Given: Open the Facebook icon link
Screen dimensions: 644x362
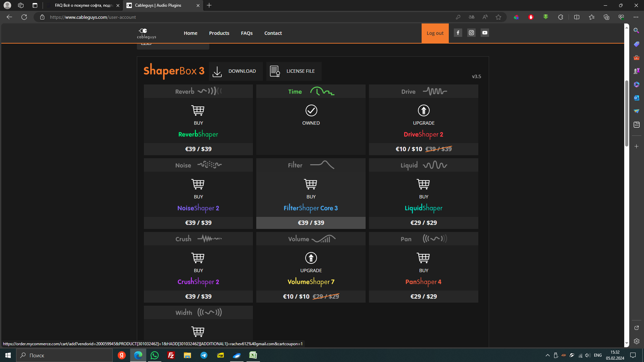Looking at the screenshot, I should [x=458, y=33].
